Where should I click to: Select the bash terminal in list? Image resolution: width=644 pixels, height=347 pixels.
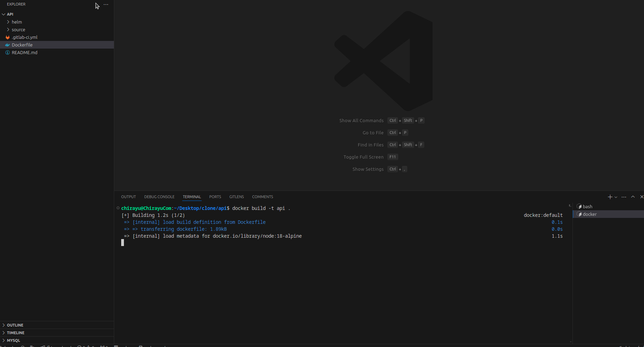click(x=608, y=206)
